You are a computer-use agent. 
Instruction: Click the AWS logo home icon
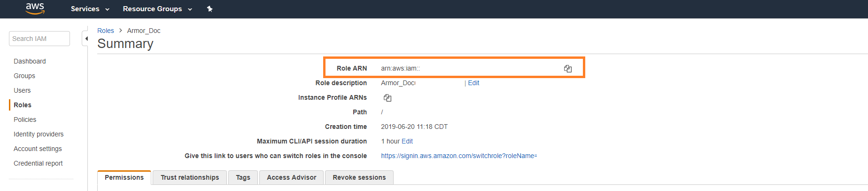(35, 8)
